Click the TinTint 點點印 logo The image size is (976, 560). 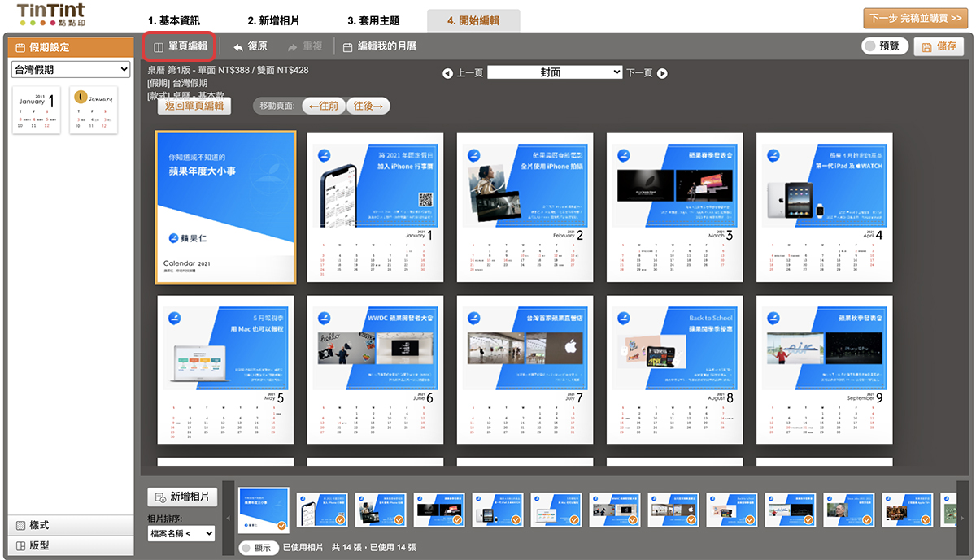click(x=50, y=14)
